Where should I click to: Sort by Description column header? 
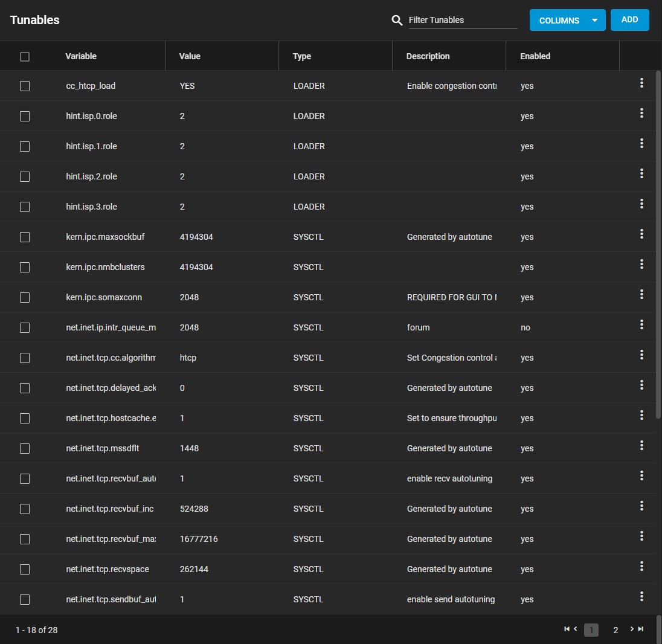tap(428, 56)
